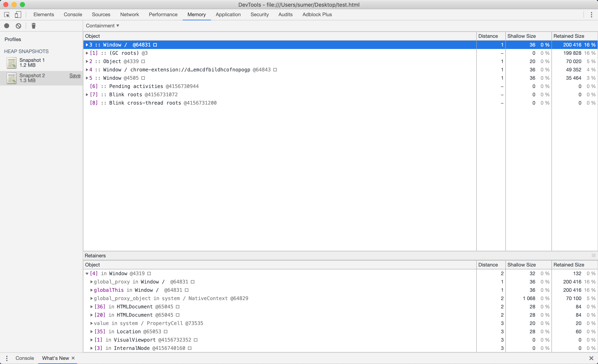The width and height of the screenshot is (598, 364).
Task: Click the square icon next to Object @4339
Action: click(x=143, y=61)
